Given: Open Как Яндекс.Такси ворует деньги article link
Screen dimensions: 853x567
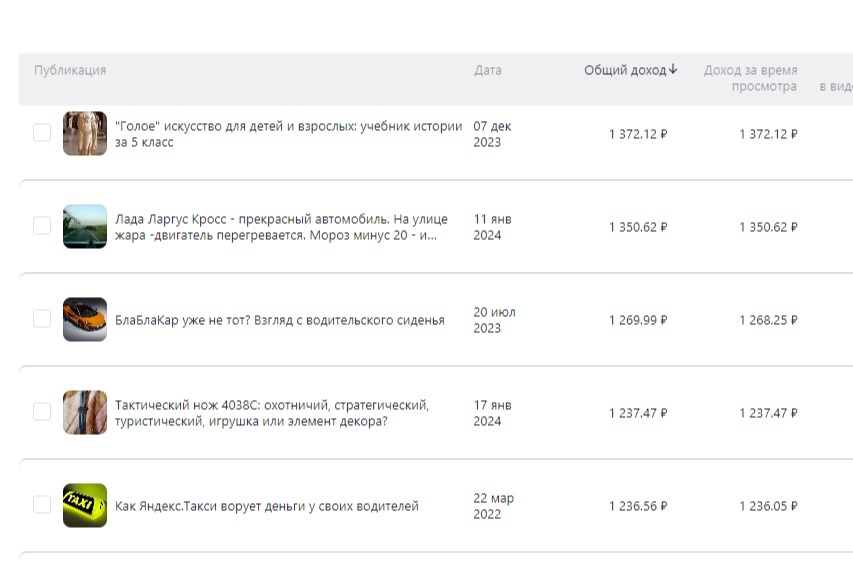Looking at the screenshot, I should point(267,506).
